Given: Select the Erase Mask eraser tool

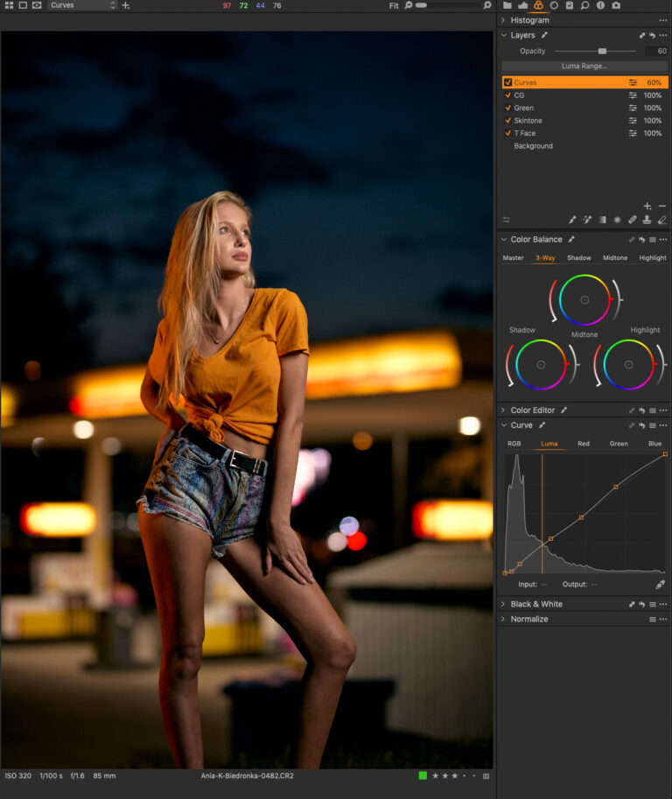Looking at the screenshot, I should (661, 220).
